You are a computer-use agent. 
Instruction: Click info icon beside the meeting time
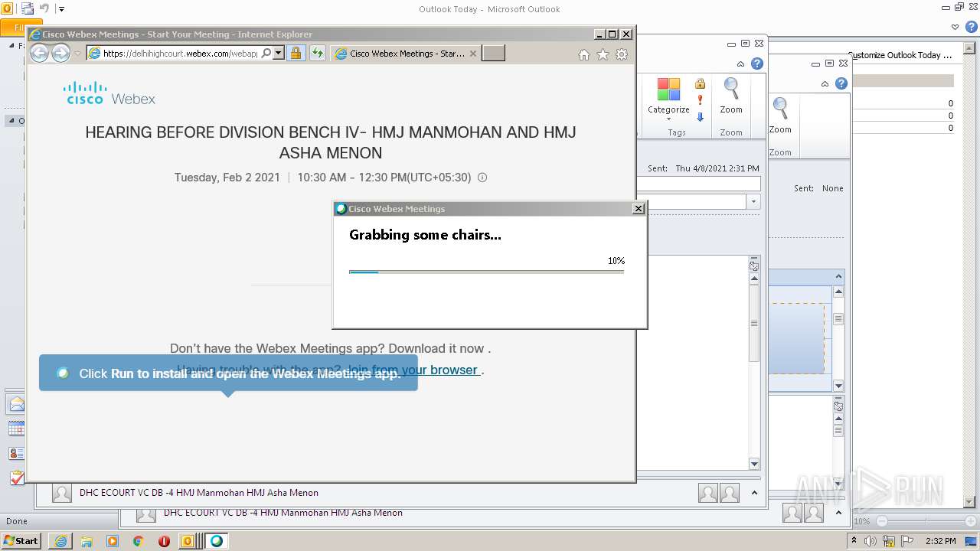tap(482, 178)
